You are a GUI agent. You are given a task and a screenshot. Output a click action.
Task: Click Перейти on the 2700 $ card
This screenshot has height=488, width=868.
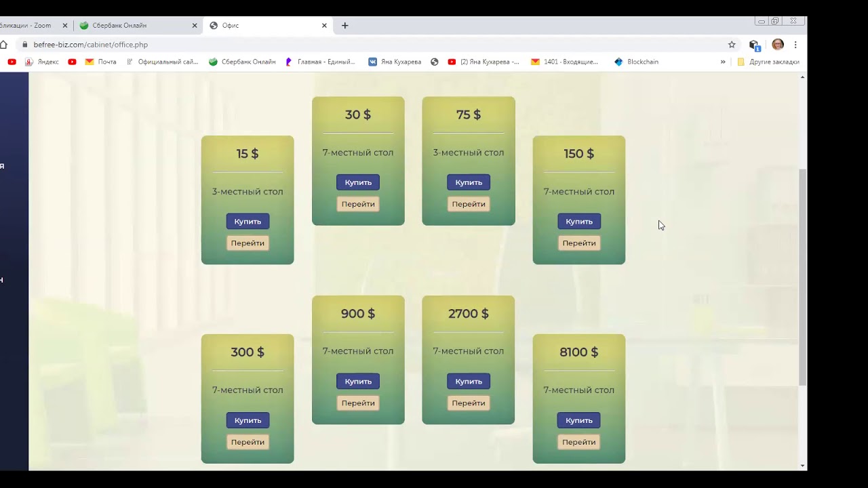(469, 403)
